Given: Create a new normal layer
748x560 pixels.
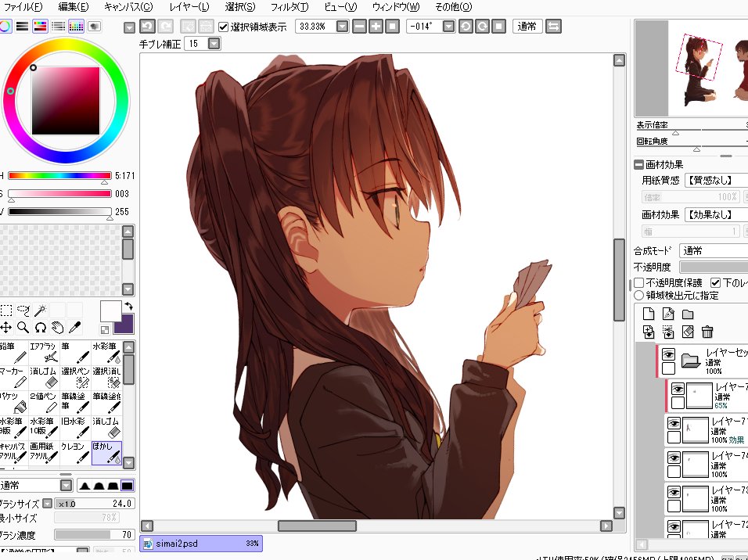Looking at the screenshot, I should click(x=649, y=314).
